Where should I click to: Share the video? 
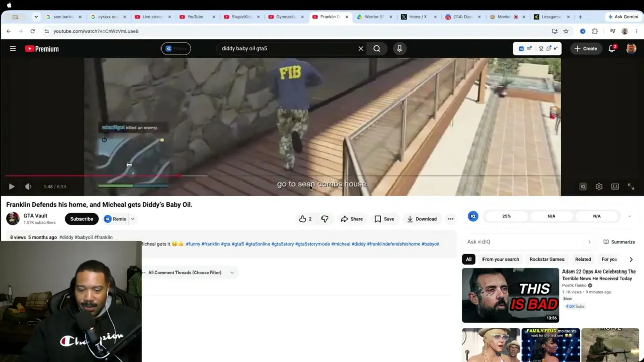(x=351, y=219)
